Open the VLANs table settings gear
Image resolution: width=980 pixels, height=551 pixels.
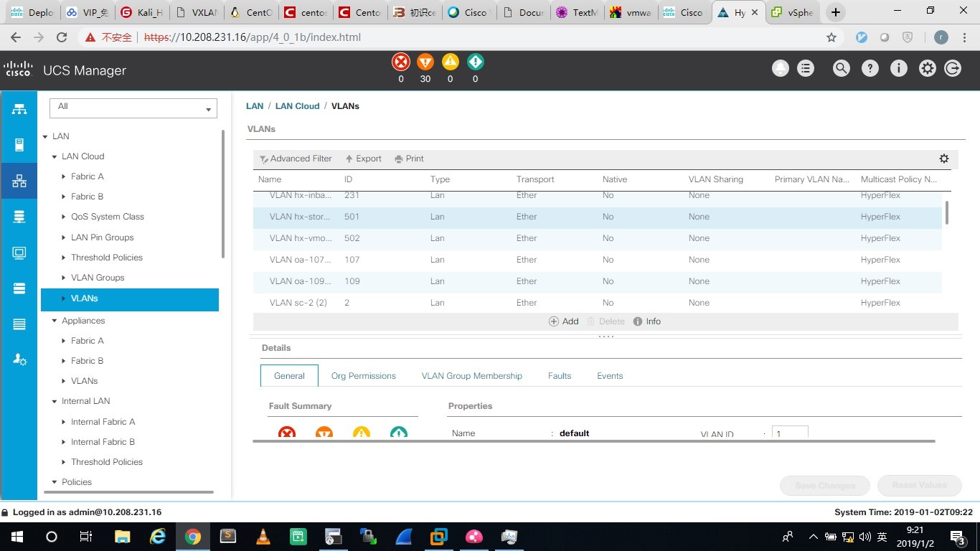(x=944, y=159)
